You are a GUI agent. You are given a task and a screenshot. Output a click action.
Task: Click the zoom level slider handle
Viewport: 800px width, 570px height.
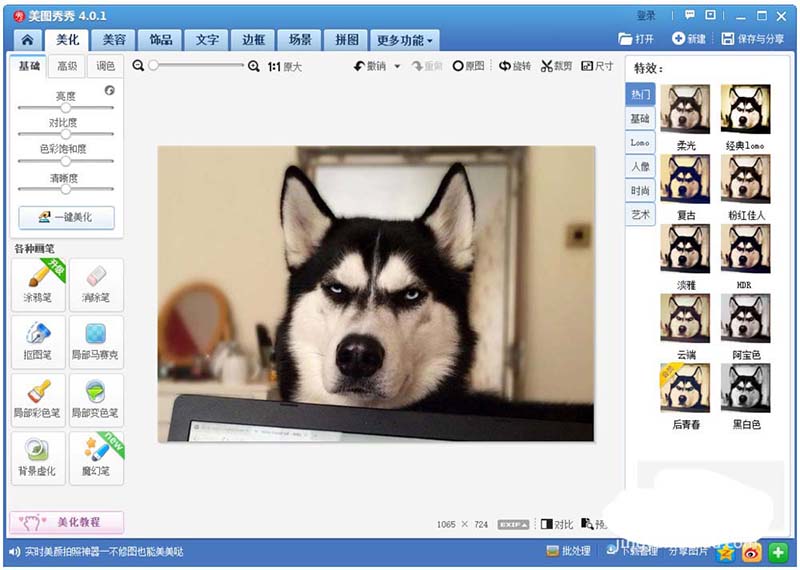153,65
